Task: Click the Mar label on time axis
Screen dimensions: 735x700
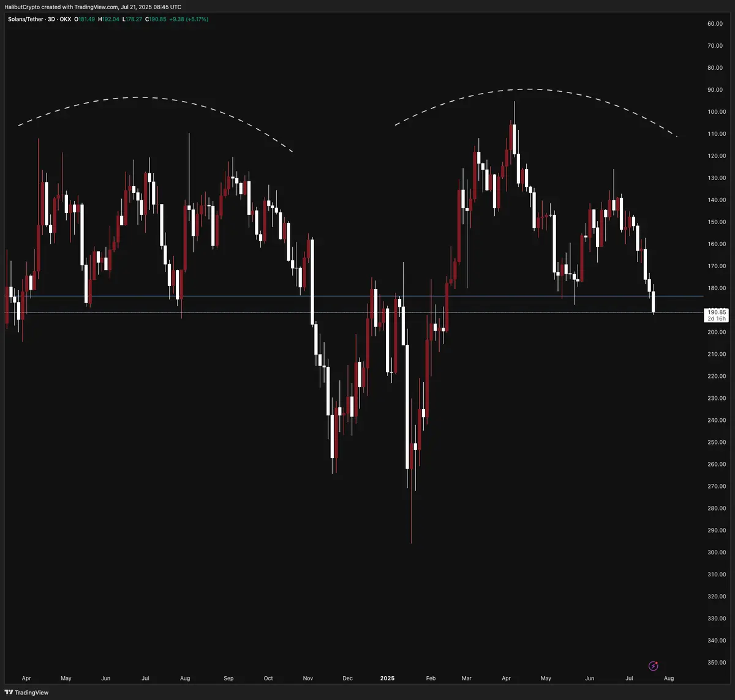Action: [x=467, y=679]
